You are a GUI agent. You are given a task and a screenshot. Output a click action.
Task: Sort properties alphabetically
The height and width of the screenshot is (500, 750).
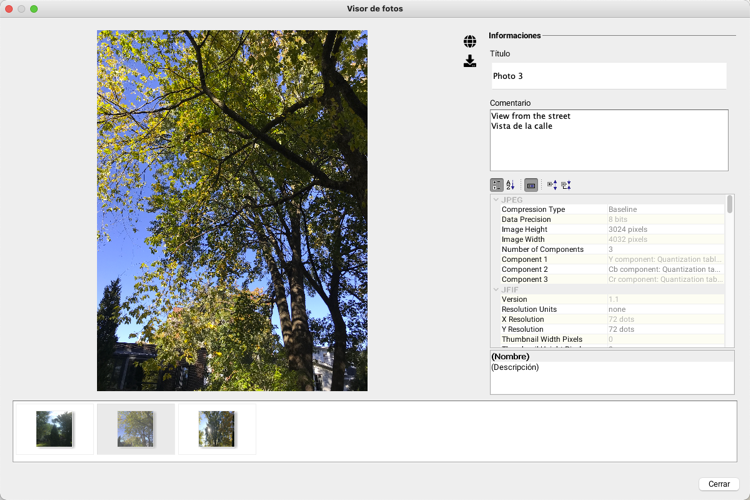point(510,185)
